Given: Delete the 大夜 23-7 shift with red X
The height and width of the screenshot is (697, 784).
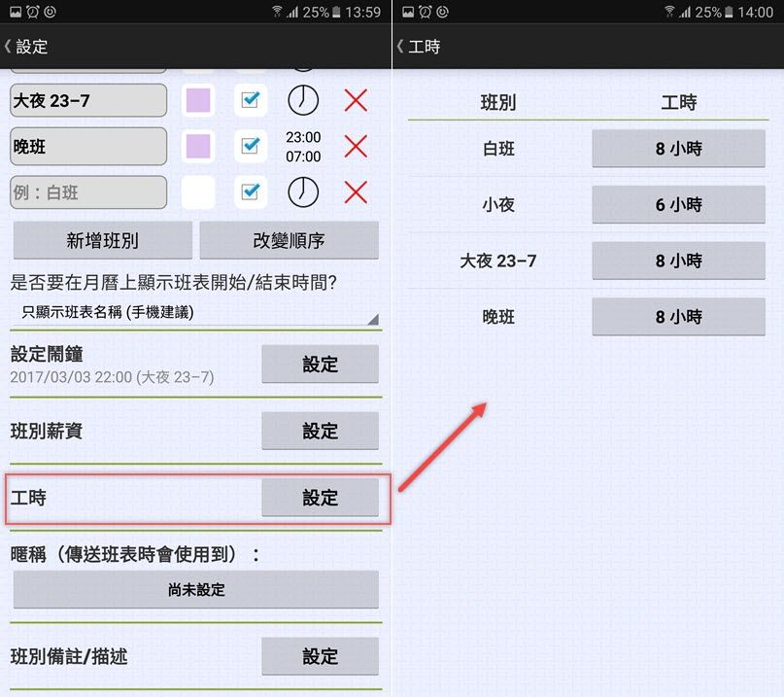Looking at the screenshot, I should [356, 100].
